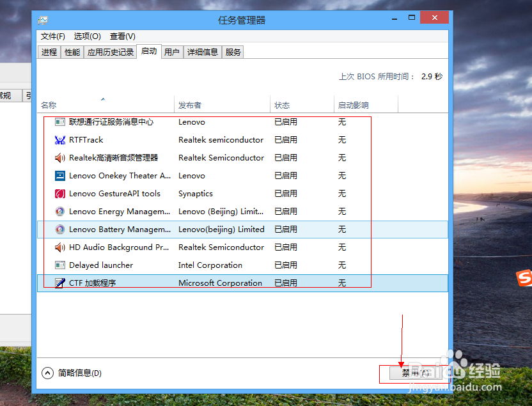This screenshot has height=406, width=532.
Task: Click the 禁用 button
Action: (x=414, y=373)
